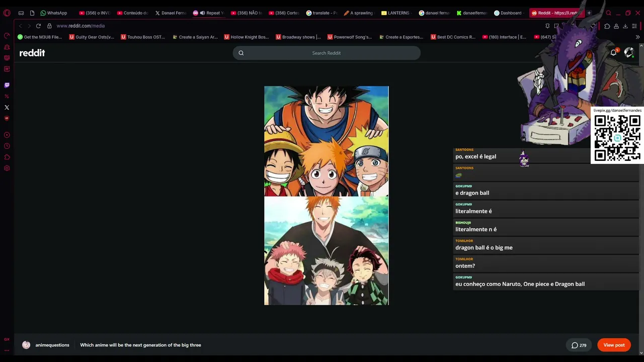
Task: Open a new browser tab
Action: point(589,13)
